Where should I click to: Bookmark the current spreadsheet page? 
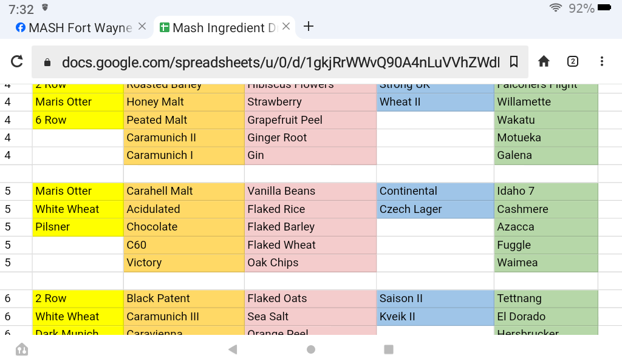coord(514,61)
